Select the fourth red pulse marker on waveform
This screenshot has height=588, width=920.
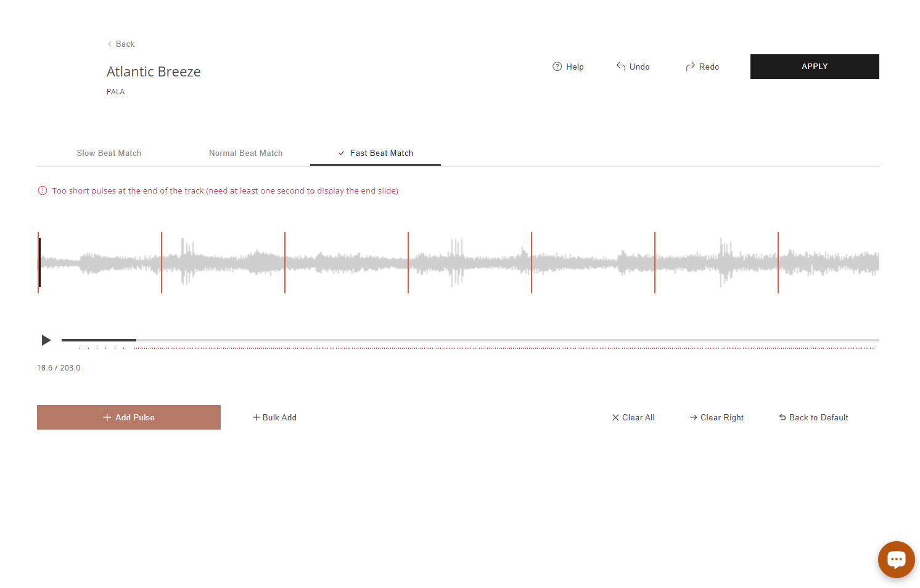408,263
